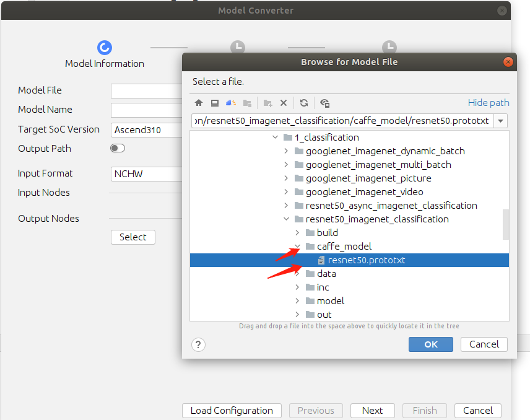Open Target SoC Version Ascend310 combo box

tap(146, 130)
